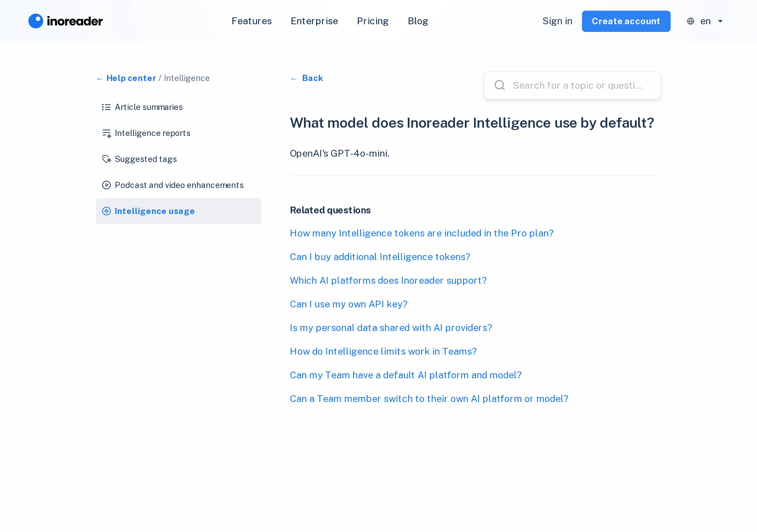The image size is (757, 532).
Task: Click Sign in
Action: pyautogui.click(x=557, y=21)
